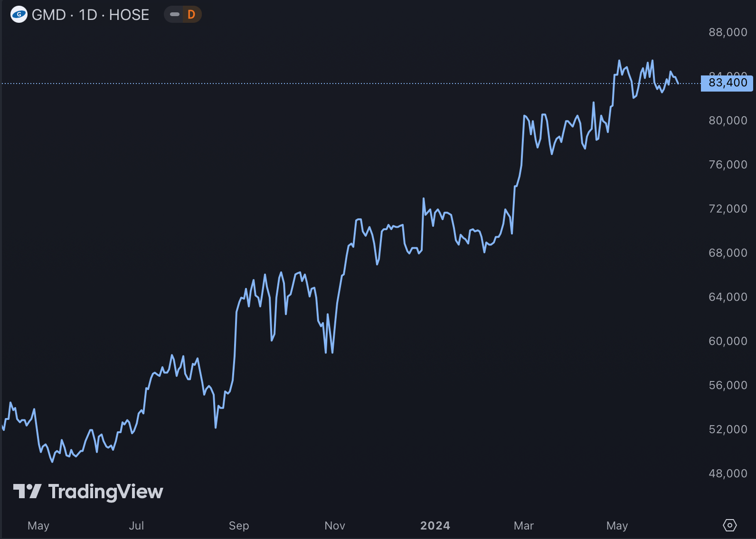Click the 2024 year label on time axis
The width and height of the screenshot is (756, 539).
coord(435,526)
